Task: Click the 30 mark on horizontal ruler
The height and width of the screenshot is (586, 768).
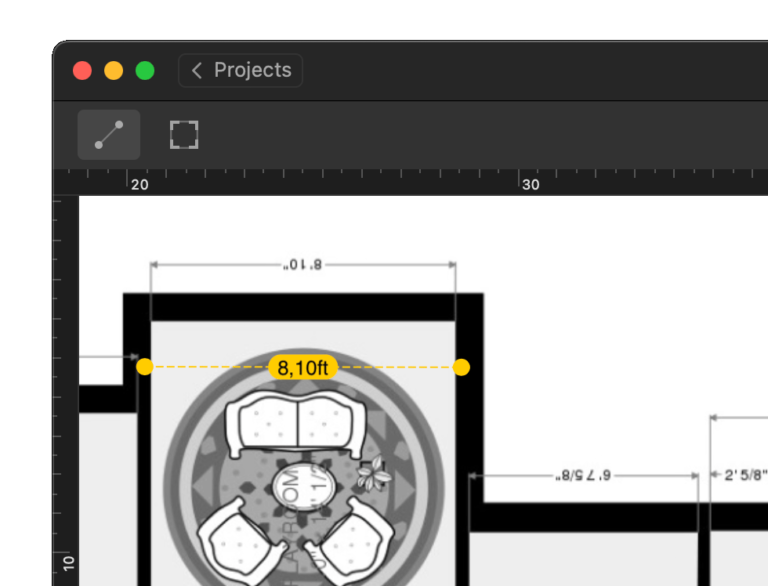Action: pos(531,185)
